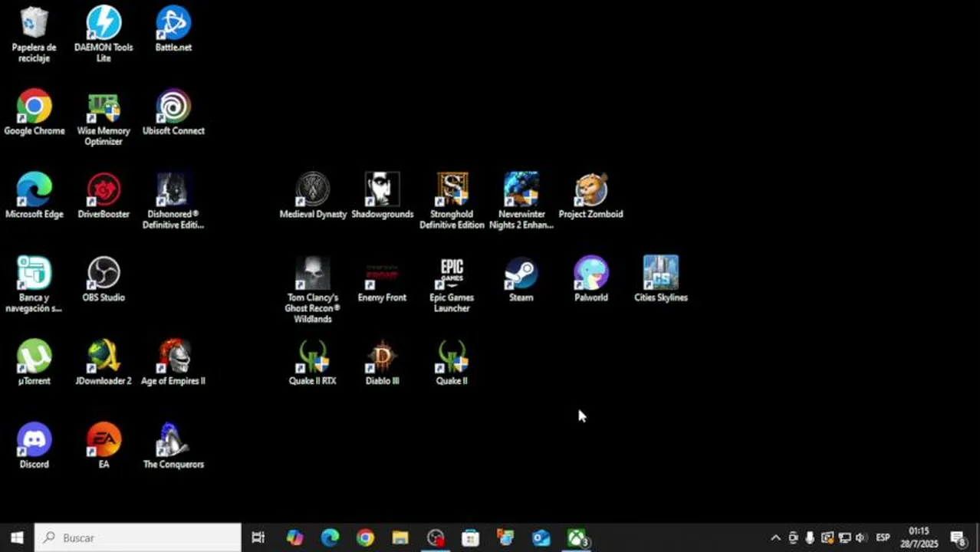This screenshot has width=980, height=552.
Task: Select the Age of Empires II shortcut
Action: click(173, 363)
